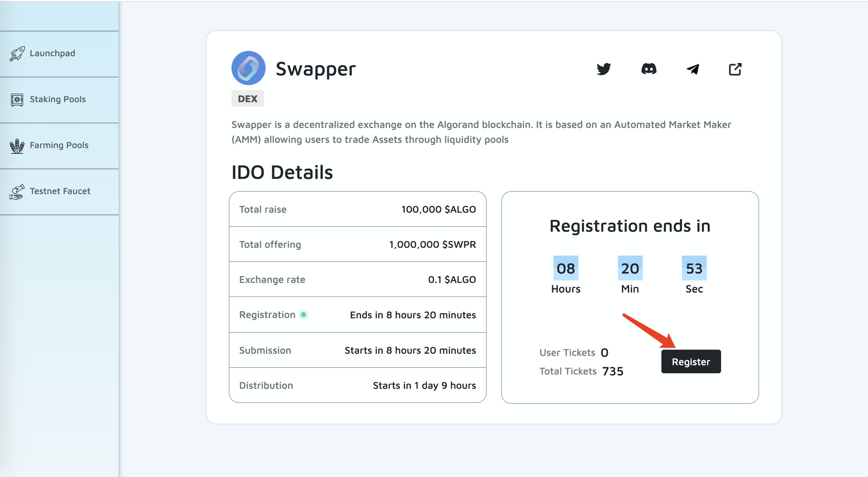Open the external website link icon

pyautogui.click(x=735, y=69)
